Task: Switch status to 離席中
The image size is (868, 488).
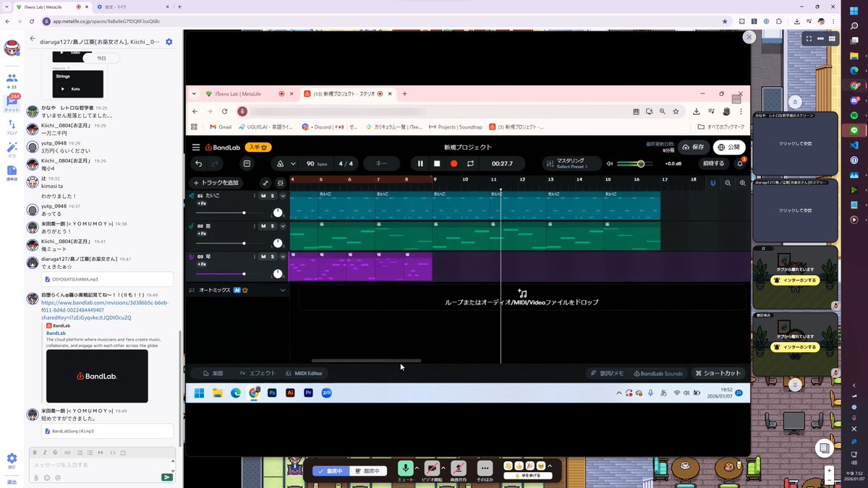Action: point(369,471)
